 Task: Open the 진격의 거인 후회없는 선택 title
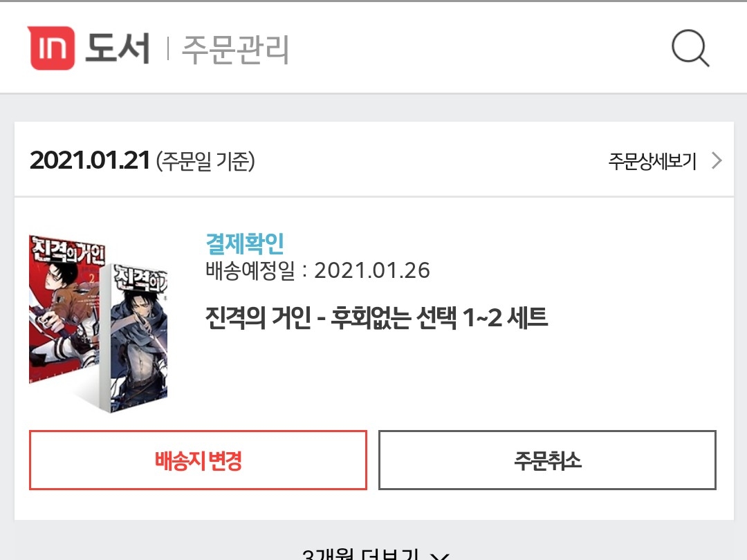[x=376, y=317]
